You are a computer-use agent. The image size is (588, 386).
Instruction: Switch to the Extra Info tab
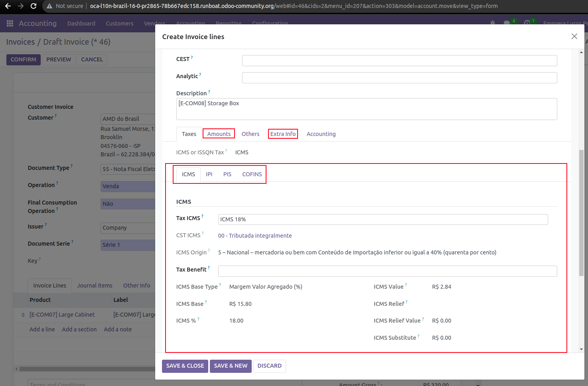click(283, 134)
